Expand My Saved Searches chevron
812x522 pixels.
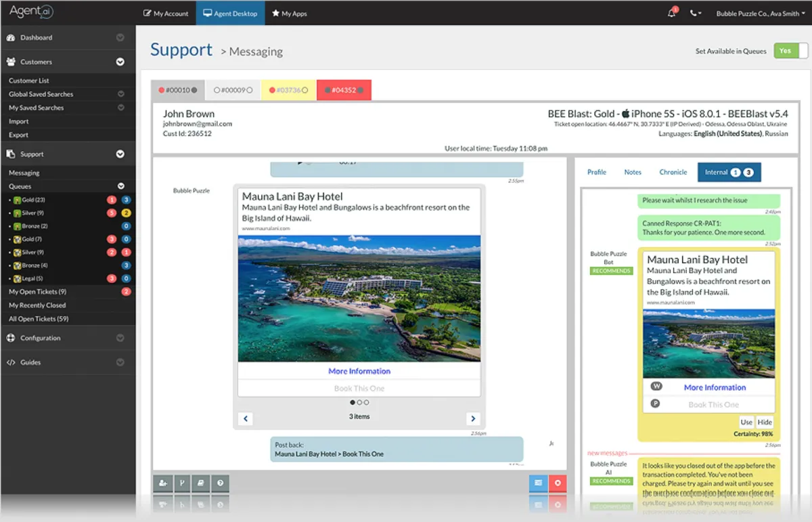tap(121, 108)
